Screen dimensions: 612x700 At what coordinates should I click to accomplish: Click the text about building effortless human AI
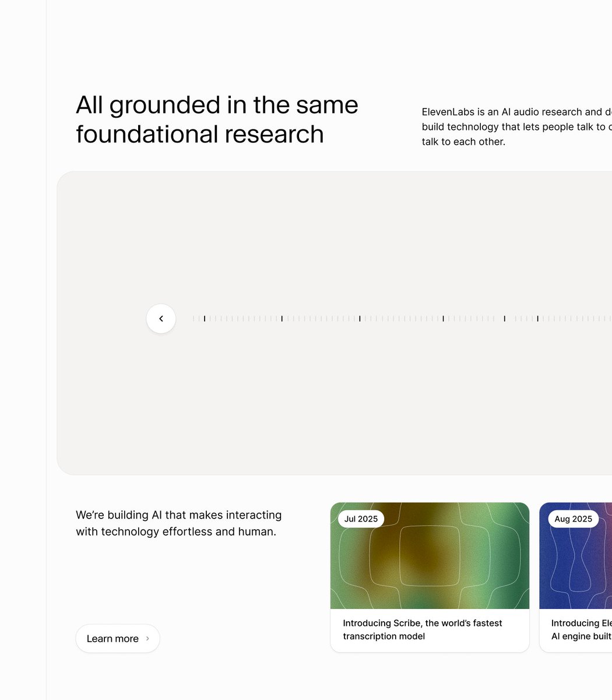pos(178,523)
